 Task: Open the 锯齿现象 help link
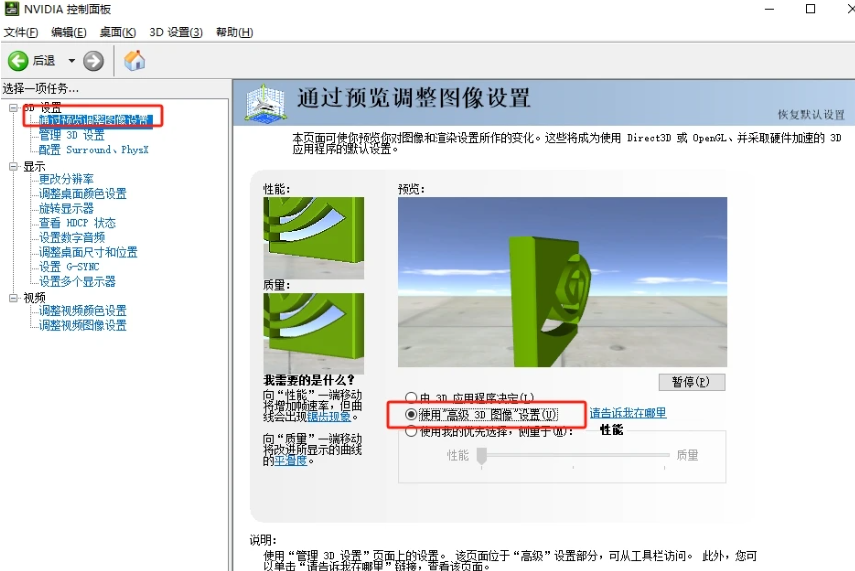[x=329, y=417]
